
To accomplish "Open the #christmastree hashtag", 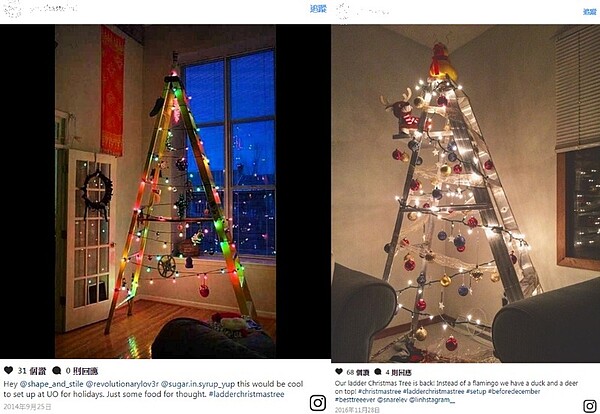I will click(380, 391).
